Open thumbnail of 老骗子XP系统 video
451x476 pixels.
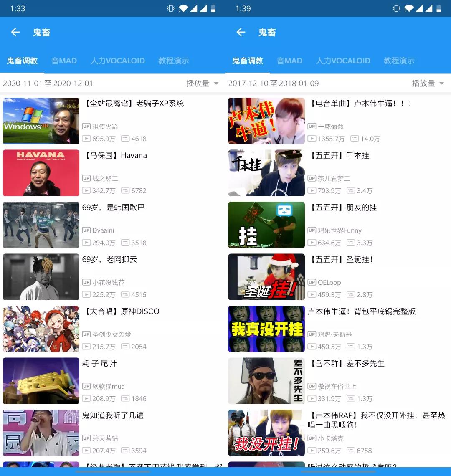coord(41,121)
